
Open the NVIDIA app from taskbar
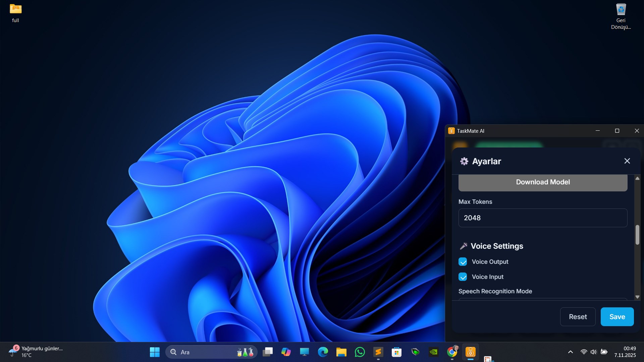(434, 352)
